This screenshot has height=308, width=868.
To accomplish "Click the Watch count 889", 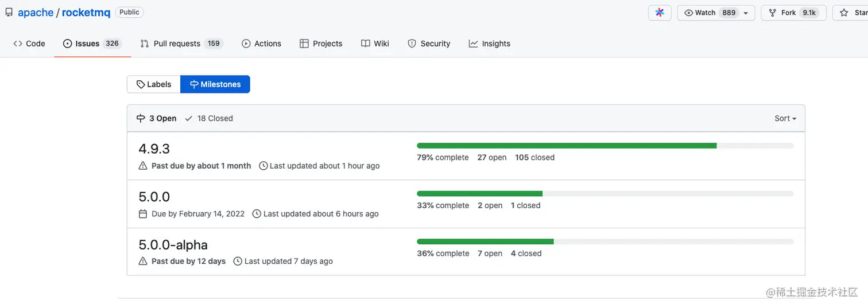I will [x=729, y=13].
